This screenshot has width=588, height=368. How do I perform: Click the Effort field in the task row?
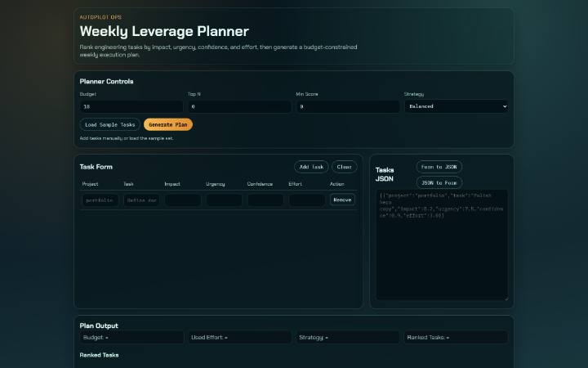click(x=307, y=200)
